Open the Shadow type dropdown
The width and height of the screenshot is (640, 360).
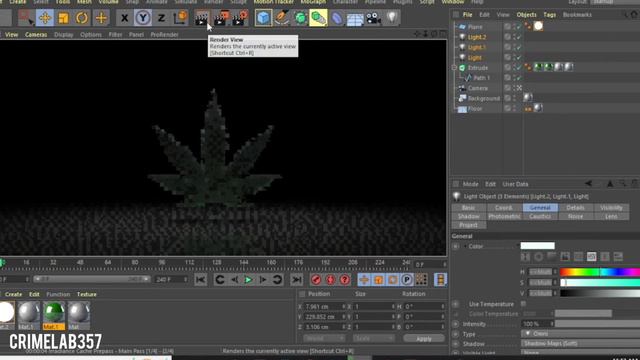coord(580,344)
